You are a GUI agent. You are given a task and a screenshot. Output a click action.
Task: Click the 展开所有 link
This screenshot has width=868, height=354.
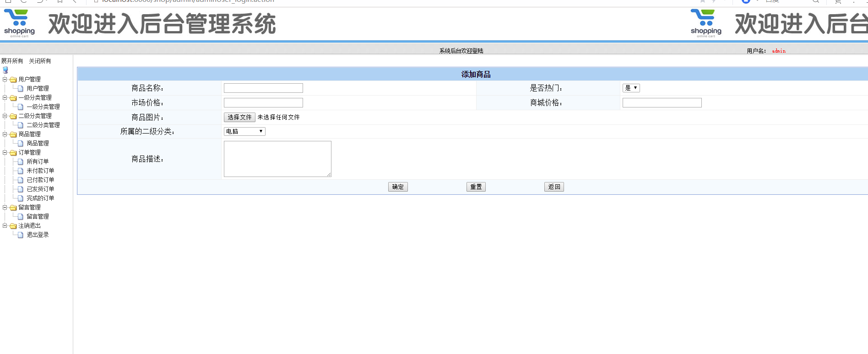12,61
